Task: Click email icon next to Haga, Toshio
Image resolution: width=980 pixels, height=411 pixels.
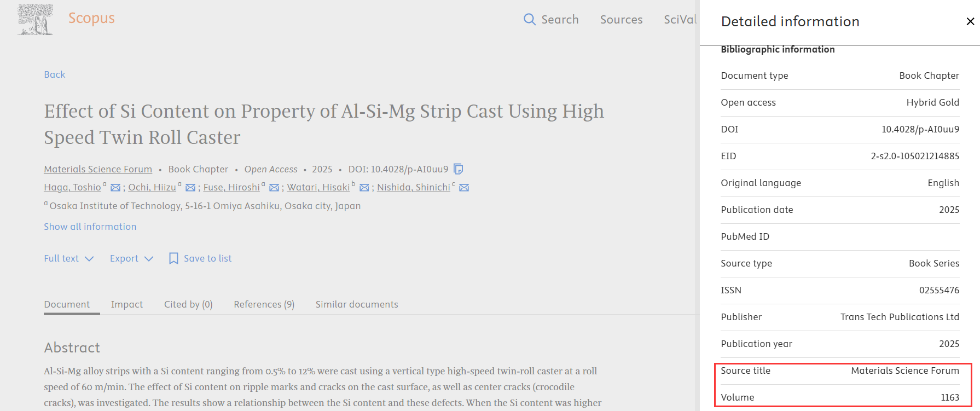Action: coord(115,188)
